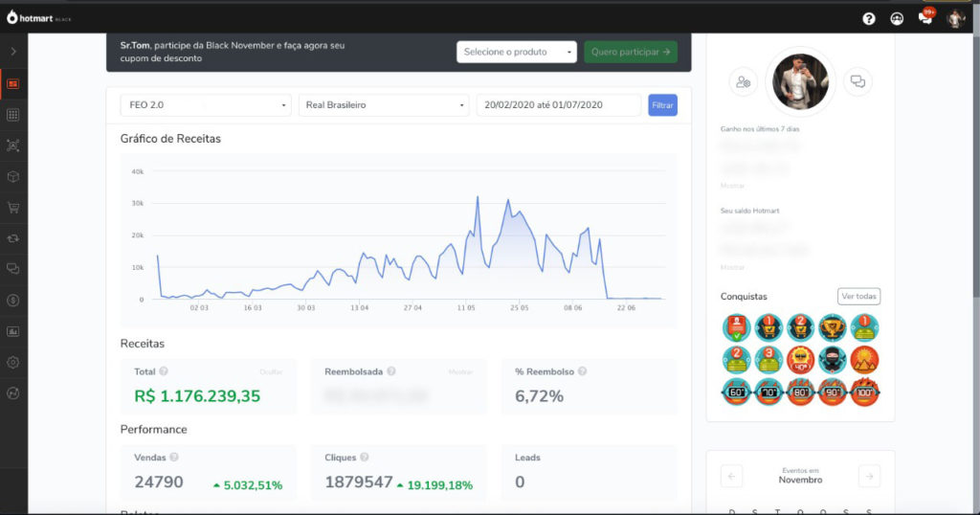980x515 pixels.
Task: Show last 7 days earnings via Mostrar
Action: [732, 186]
